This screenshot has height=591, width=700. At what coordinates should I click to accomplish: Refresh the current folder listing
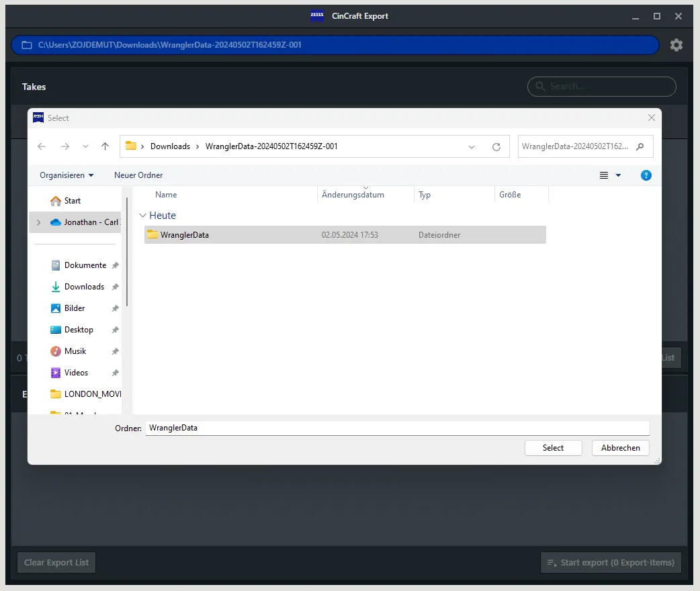coord(496,147)
